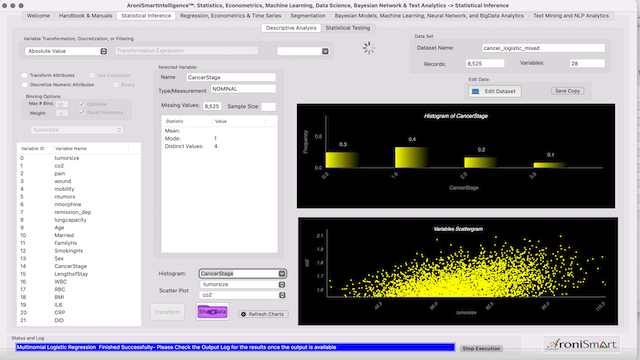Toggle Equal Frequency checkbox

click(82, 113)
